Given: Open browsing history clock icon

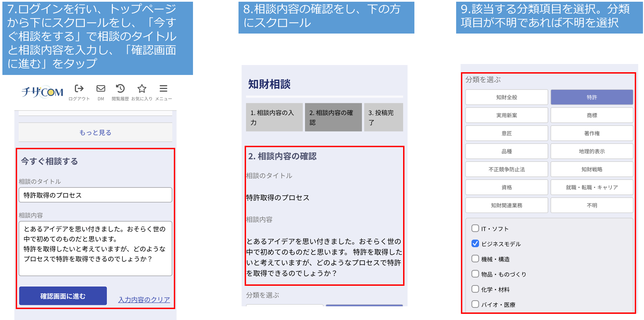Looking at the screenshot, I should (120, 89).
